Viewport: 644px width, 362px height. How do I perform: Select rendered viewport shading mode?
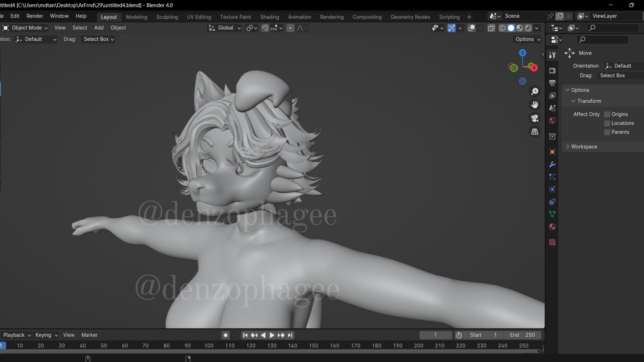click(x=528, y=28)
